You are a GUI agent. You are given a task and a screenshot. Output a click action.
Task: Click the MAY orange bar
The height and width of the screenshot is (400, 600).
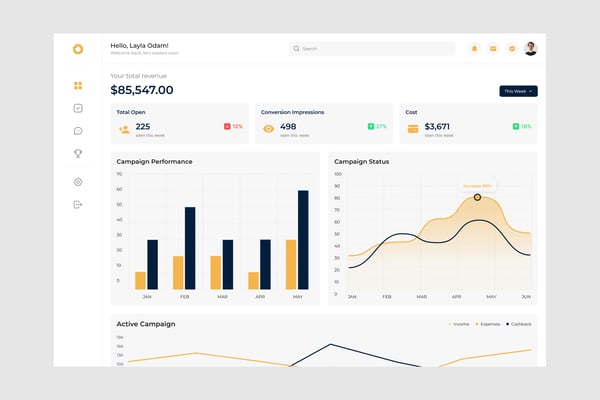click(291, 264)
